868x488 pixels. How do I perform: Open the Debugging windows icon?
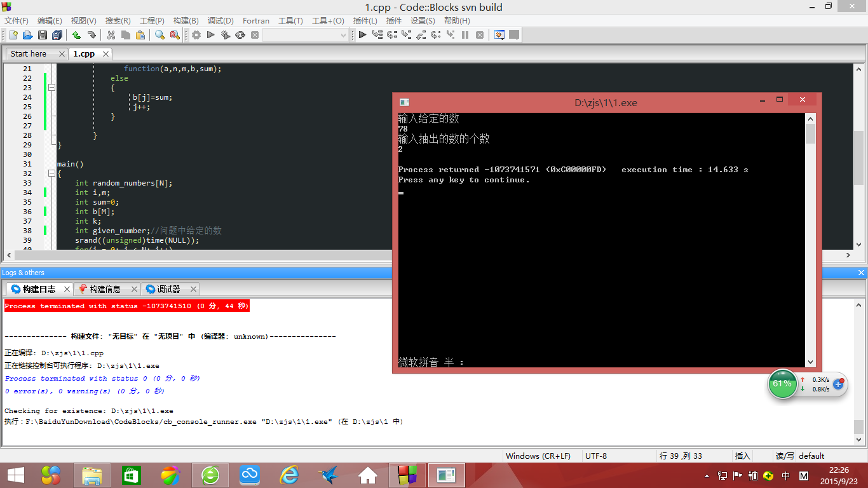coord(499,35)
